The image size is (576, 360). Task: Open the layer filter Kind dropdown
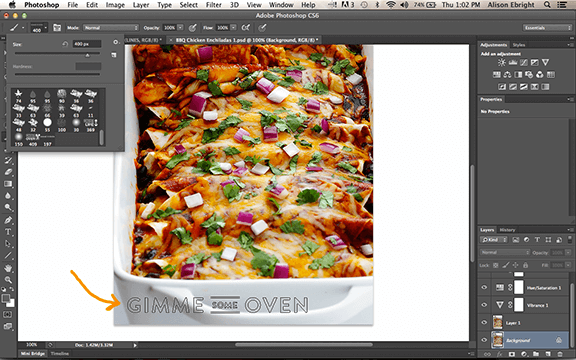pos(494,240)
